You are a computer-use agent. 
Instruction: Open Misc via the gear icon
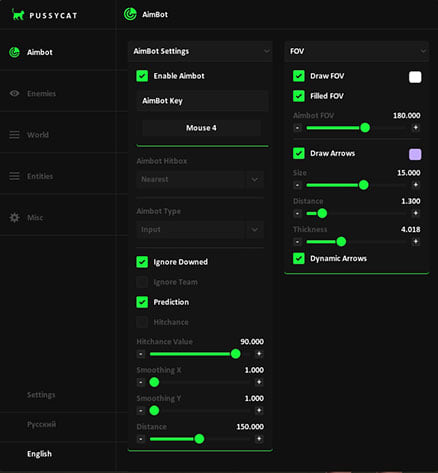pos(14,218)
